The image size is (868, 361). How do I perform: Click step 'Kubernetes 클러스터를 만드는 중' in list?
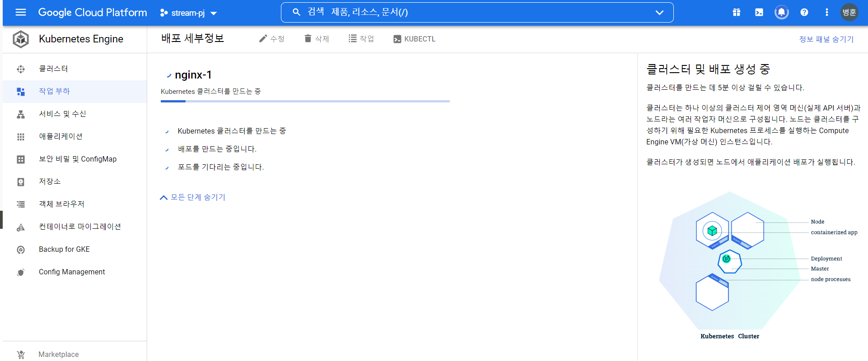tap(232, 131)
